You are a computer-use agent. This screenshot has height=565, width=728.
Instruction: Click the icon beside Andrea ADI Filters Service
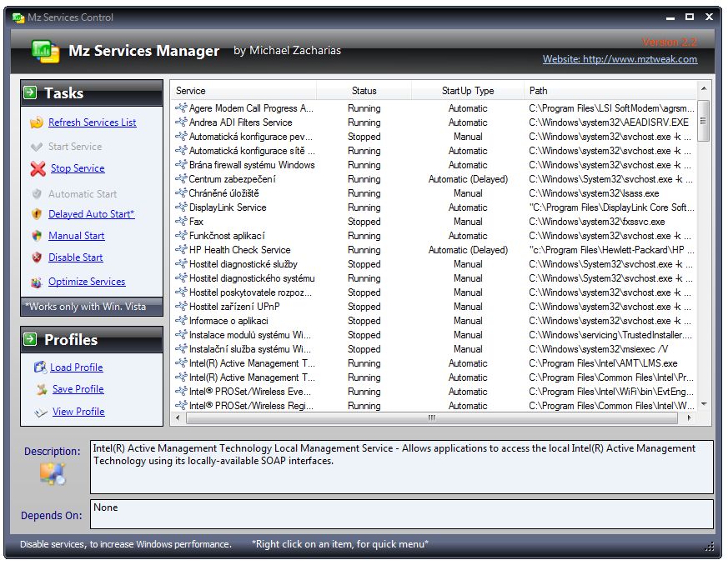181,122
